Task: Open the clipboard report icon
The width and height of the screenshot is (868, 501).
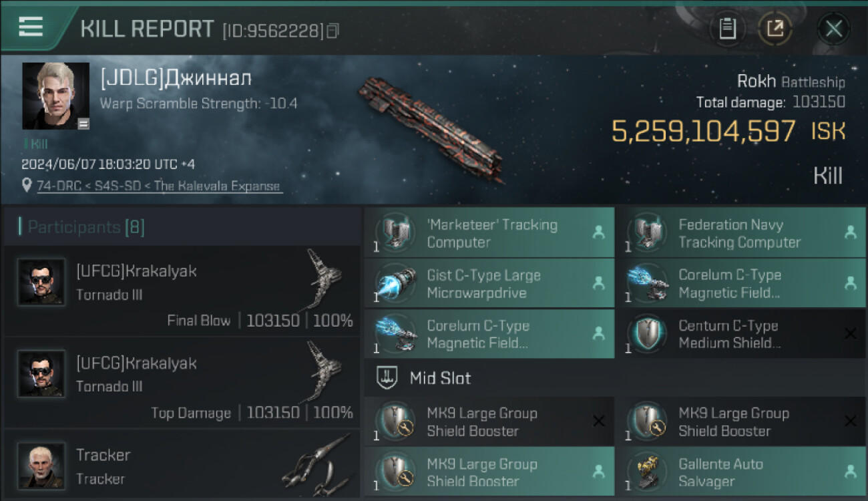Action: pos(727,29)
